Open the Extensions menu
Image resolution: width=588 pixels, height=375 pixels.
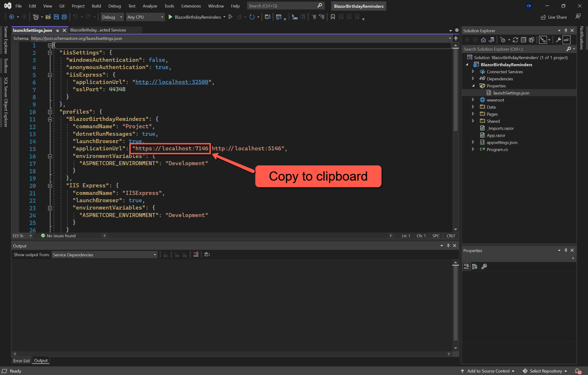click(x=191, y=6)
